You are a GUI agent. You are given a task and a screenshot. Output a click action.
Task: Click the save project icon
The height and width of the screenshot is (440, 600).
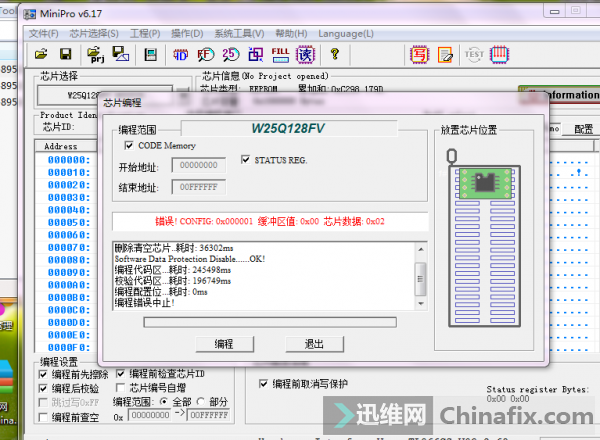click(121, 54)
